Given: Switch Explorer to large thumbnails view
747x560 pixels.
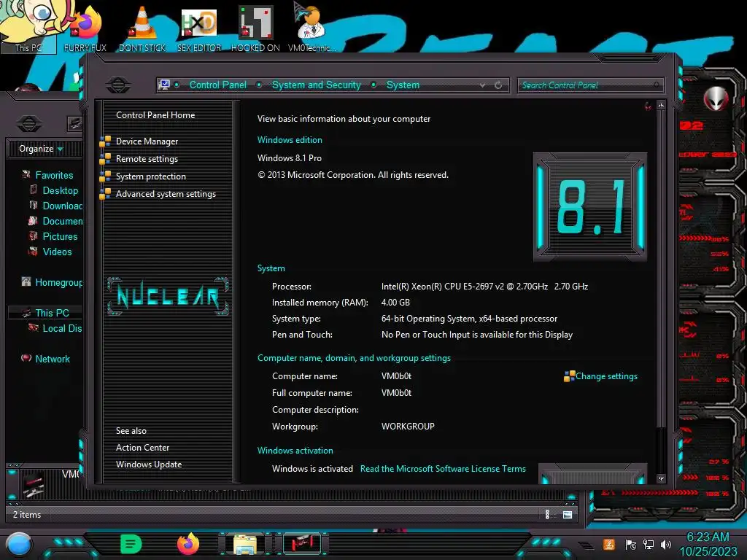Looking at the screenshot, I should click(x=568, y=514).
